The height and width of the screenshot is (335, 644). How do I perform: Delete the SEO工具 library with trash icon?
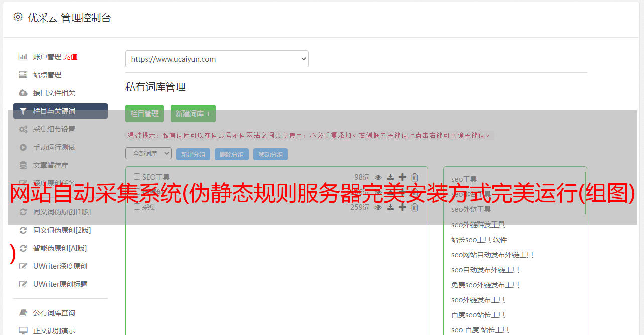tap(415, 177)
